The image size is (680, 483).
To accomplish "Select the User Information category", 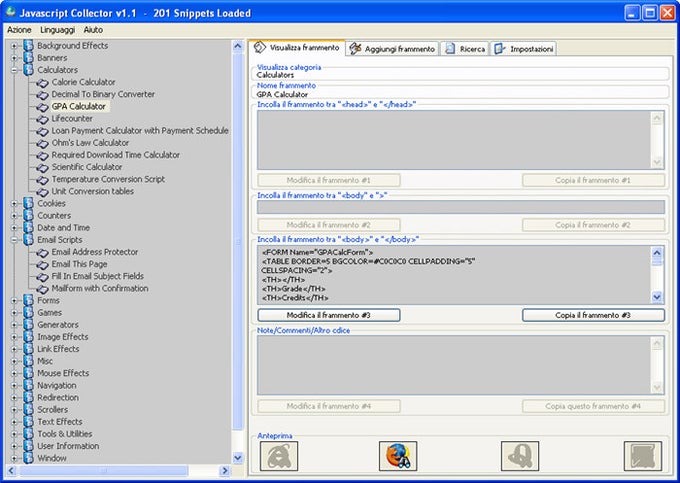I will pyautogui.click(x=68, y=446).
